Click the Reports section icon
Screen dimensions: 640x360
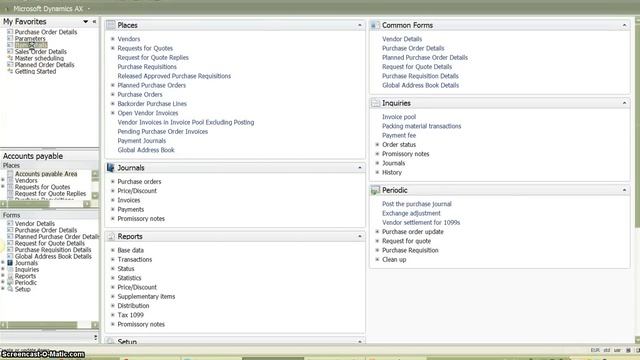click(111, 236)
